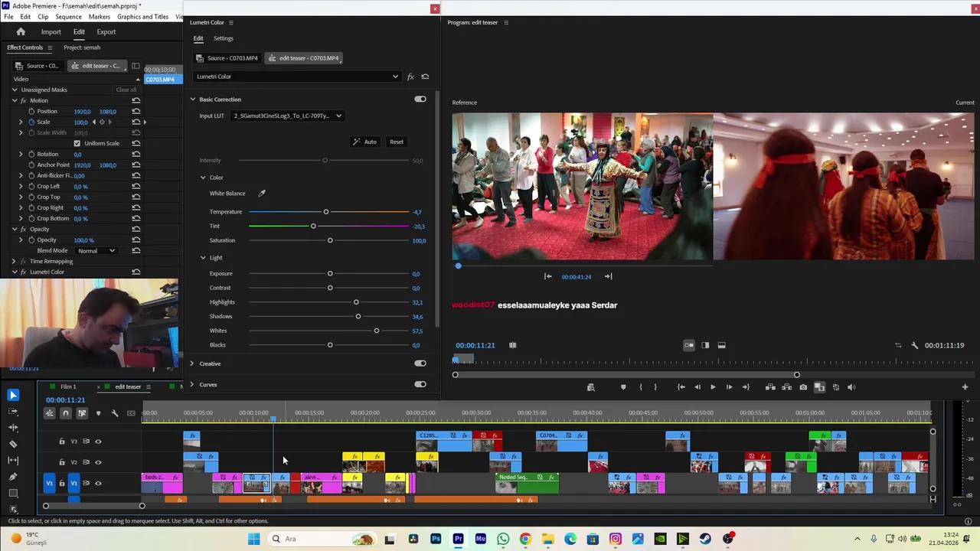Open Photoshop from Windows taskbar
The image size is (980, 551).
pyautogui.click(x=436, y=539)
